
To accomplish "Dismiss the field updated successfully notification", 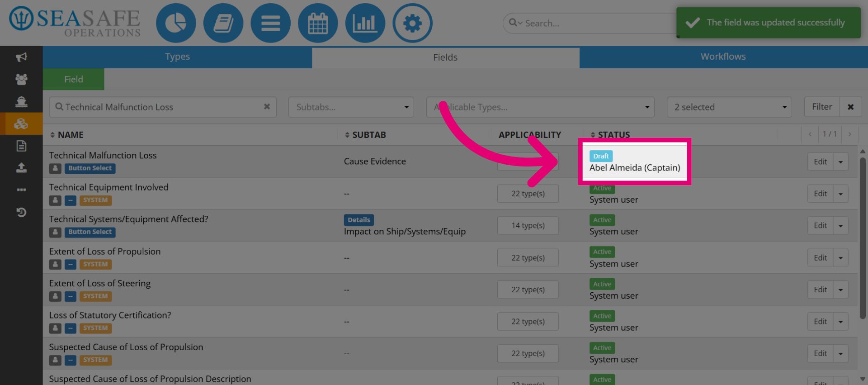I will [x=769, y=23].
